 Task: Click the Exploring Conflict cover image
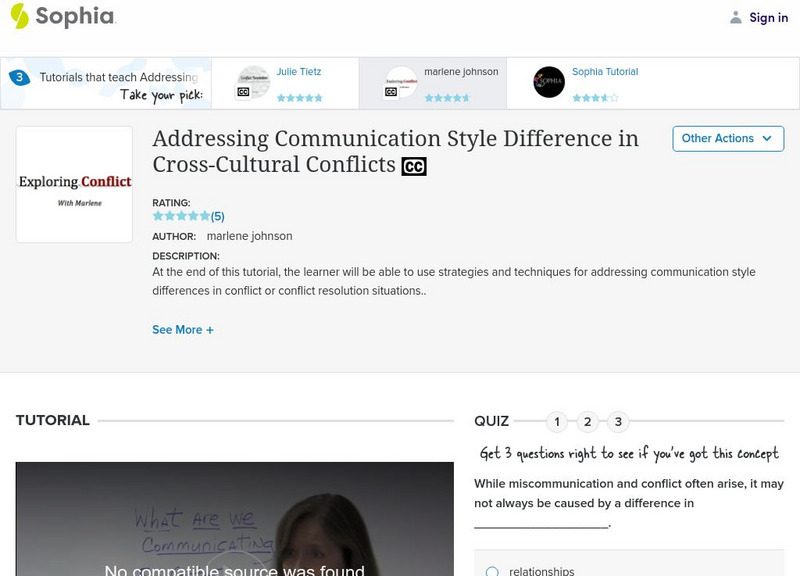coord(73,183)
